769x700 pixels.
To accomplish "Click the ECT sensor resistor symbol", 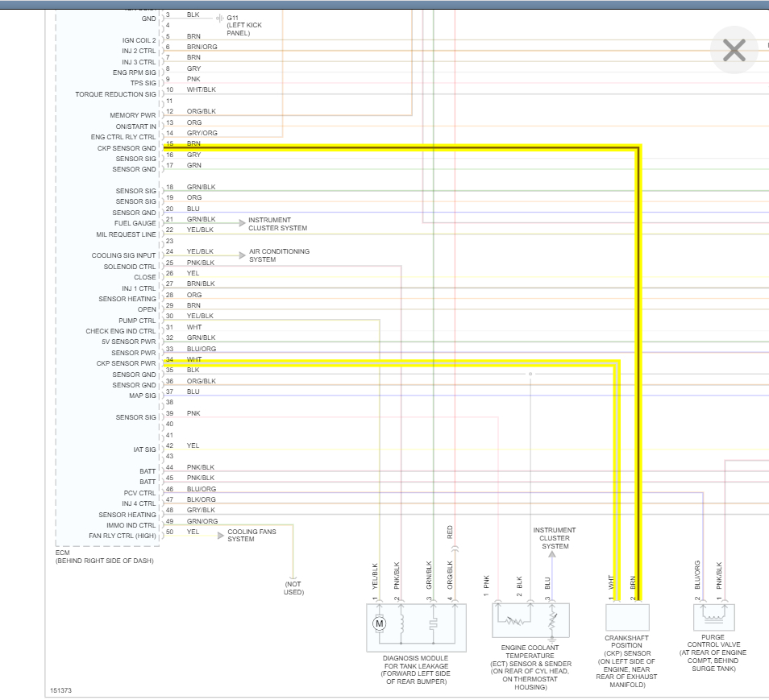I will (514, 622).
